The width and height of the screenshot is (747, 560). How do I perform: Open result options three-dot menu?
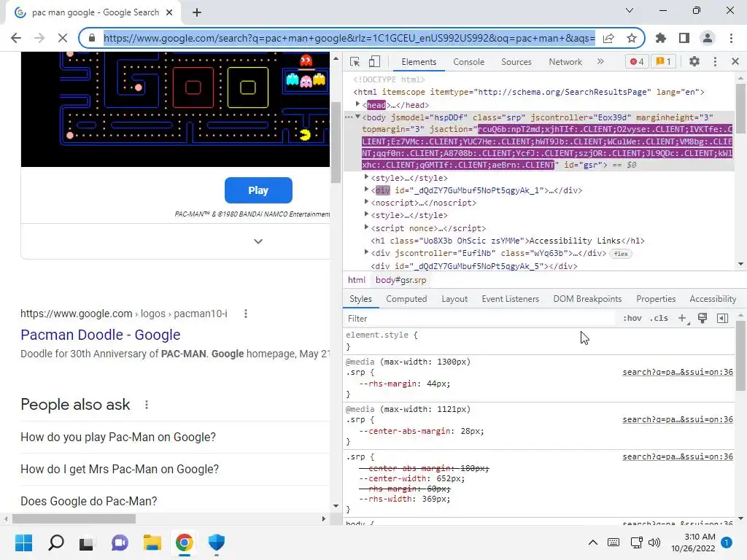pos(246,314)
